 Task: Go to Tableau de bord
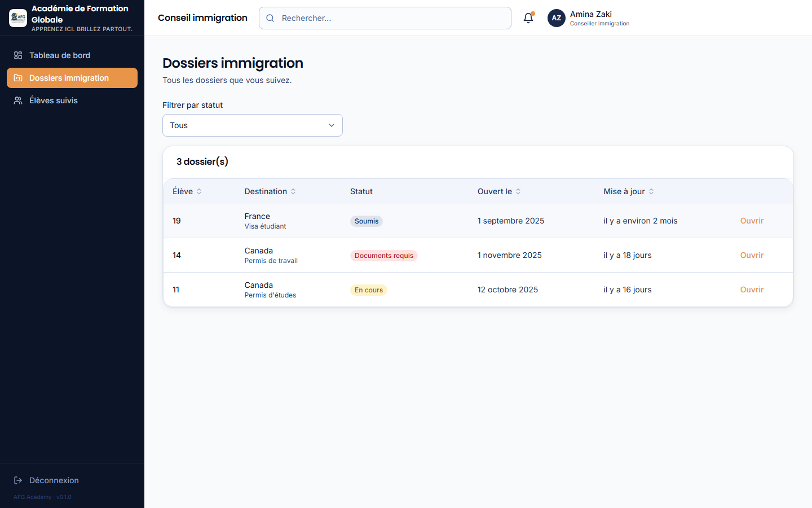(72, 55)
